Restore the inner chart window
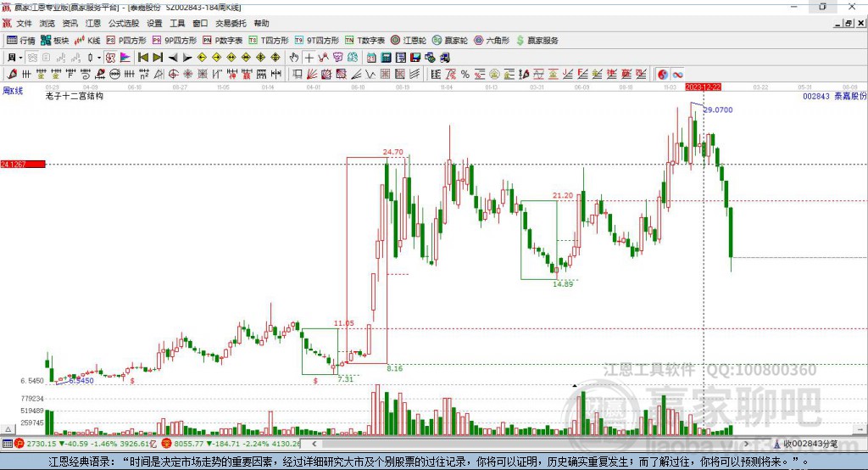868x470 pixels. [849, 23]
